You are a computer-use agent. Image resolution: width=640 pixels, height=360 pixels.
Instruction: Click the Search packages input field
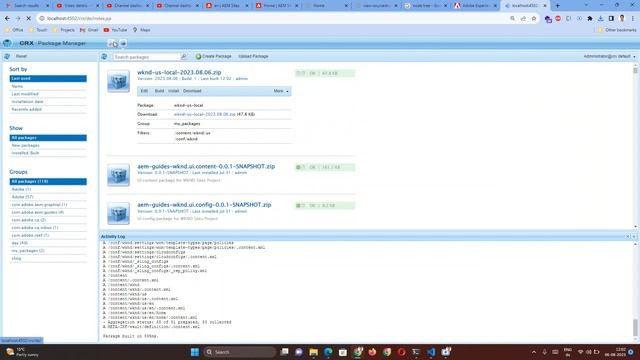(x=147, y=57)
